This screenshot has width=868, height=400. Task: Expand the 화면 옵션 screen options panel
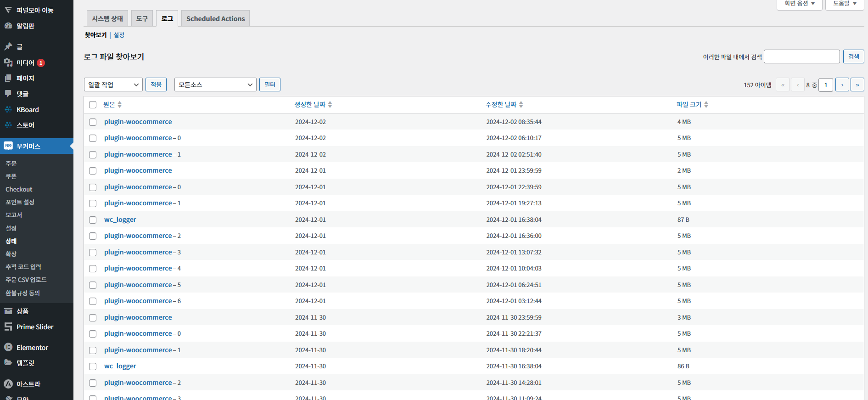click(800, 4)
